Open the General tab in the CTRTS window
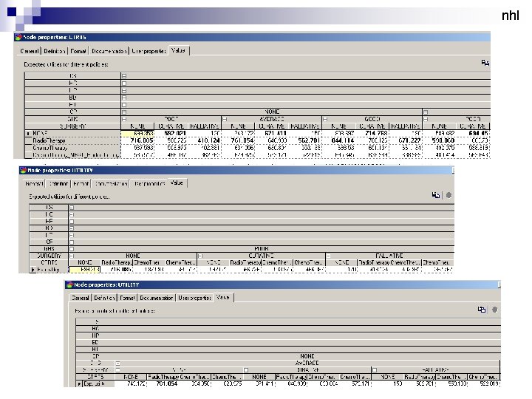This screenshot has width=532, height=399. pyautogui.click(x=30, y=51)
